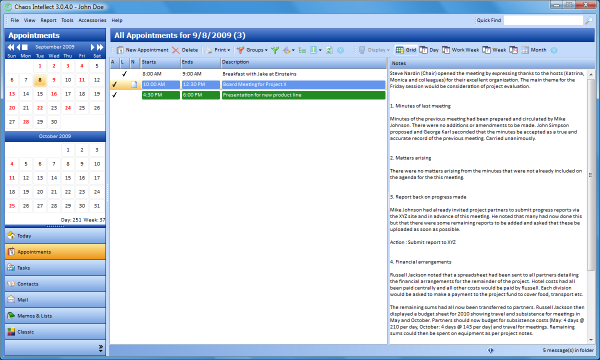The image size is (600, 360).
Task: Switch to Month view
Action: click(534, 50)
